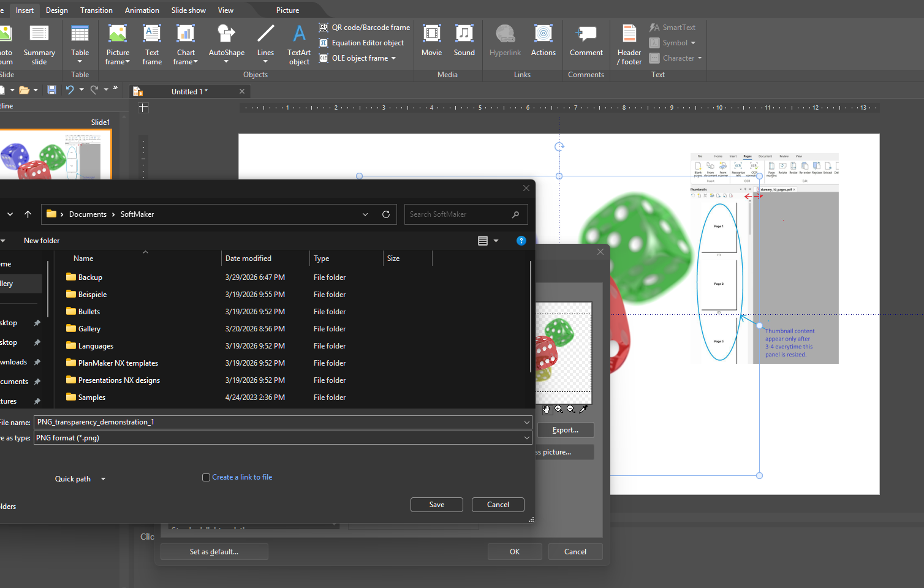
Task: Expand the view options dropdown in file dialog
Action: [496, 241]
